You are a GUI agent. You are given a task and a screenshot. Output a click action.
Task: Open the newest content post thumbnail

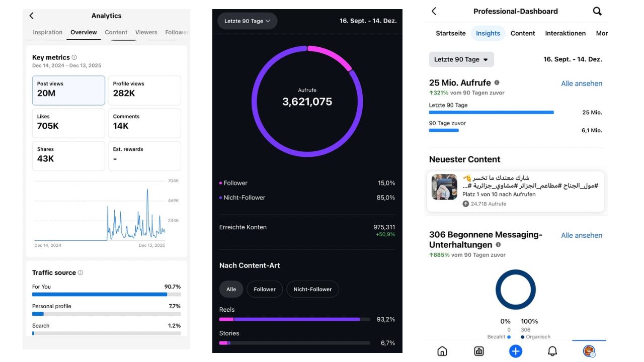click(444, 187)
